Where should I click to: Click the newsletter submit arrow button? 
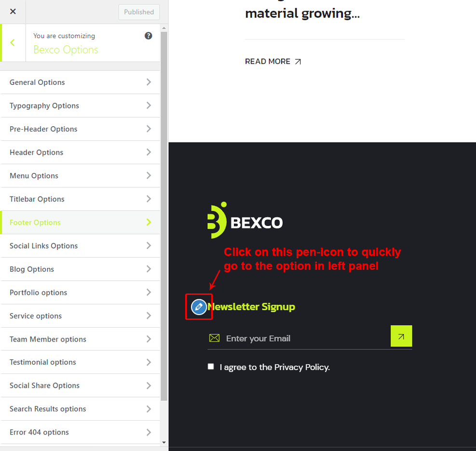pos(401,336)
